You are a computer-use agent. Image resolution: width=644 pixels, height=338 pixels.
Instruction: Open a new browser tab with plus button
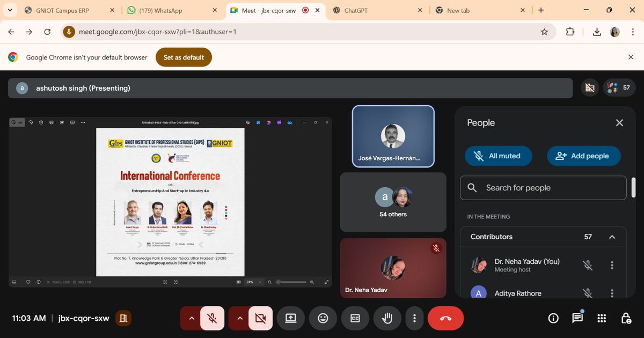pyautogui.click(x=541, y=10)
